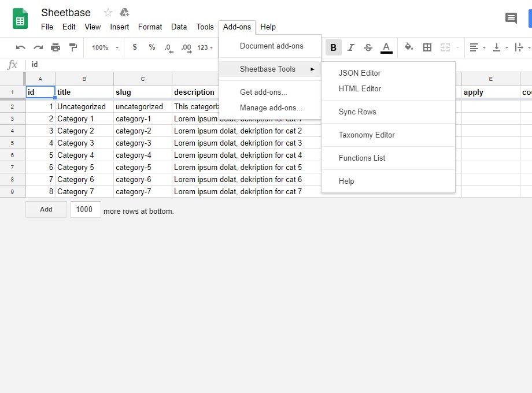Choose Manage add-ons... entry
Image resolution: width=532 pixels, height=393 pixels.
270,108
